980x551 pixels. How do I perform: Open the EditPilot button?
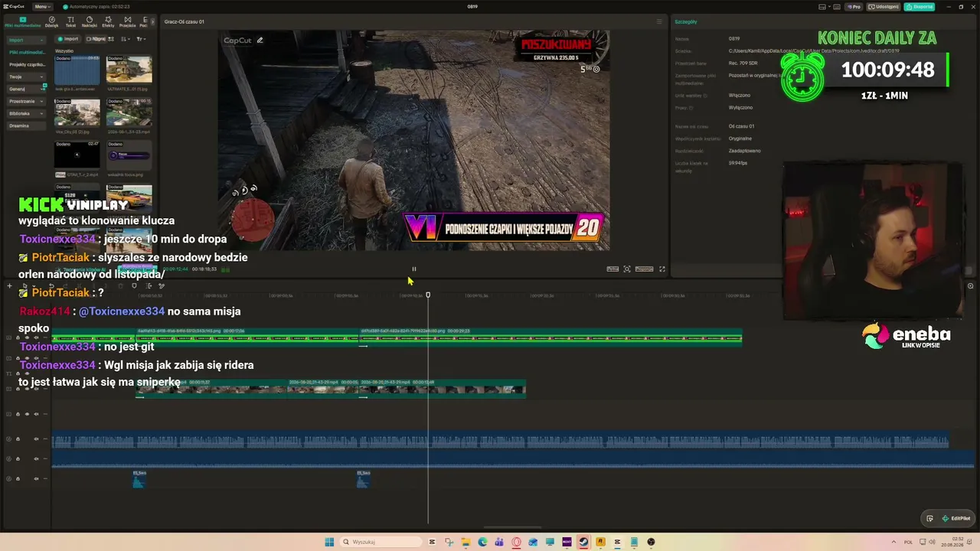956,518
